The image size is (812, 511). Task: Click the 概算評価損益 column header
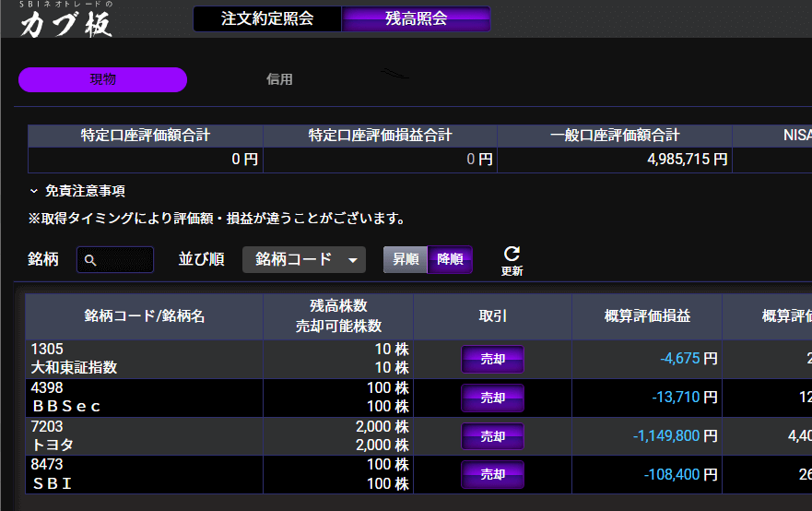647,316
